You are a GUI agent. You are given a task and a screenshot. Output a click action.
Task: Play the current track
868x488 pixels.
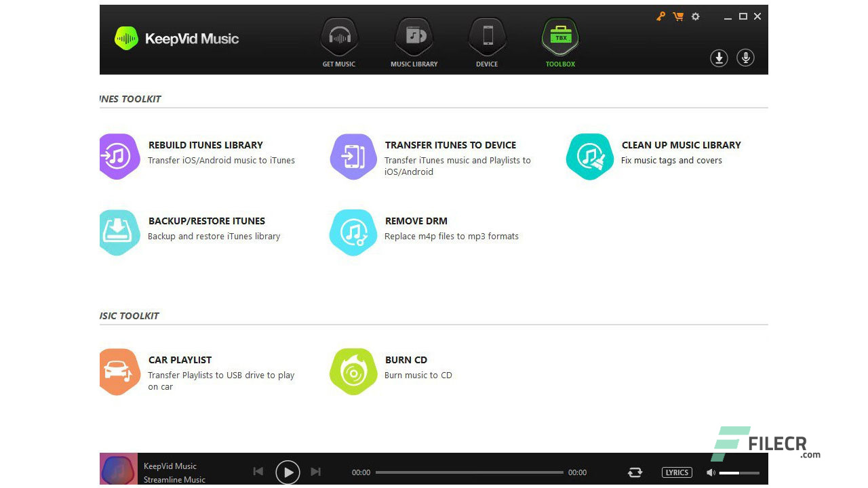pyautogui.click(x=288, y=472)
